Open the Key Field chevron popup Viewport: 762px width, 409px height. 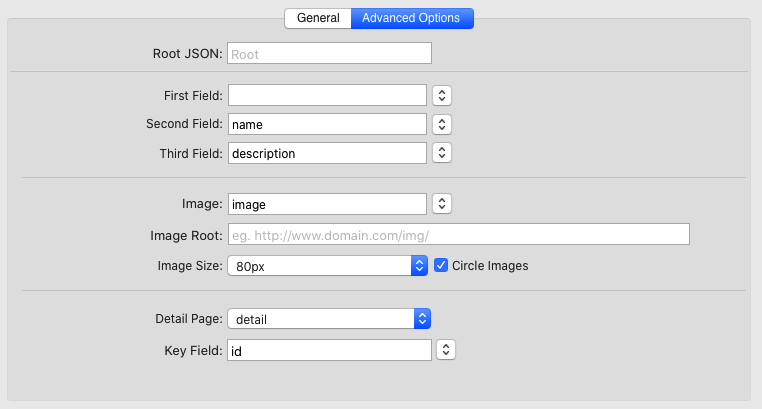446,350
